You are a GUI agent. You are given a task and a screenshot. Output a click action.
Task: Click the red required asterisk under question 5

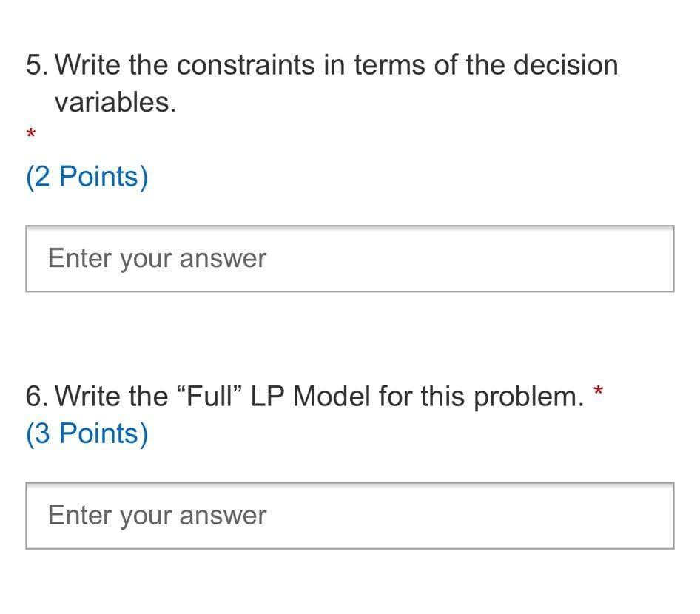(31, 135)
